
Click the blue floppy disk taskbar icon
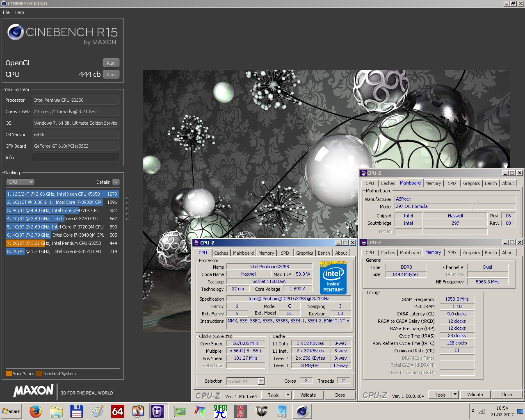77,411
